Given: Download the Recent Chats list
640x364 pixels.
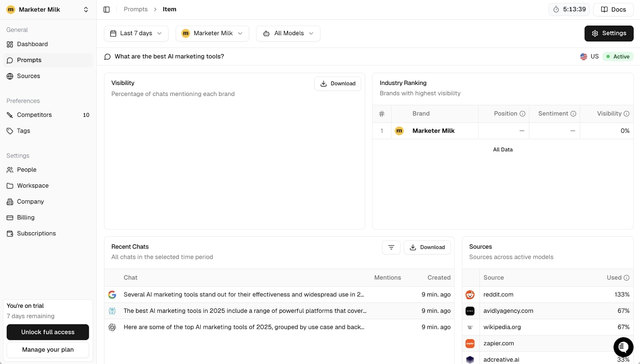Looking at the screenshot, I should 427,247.
